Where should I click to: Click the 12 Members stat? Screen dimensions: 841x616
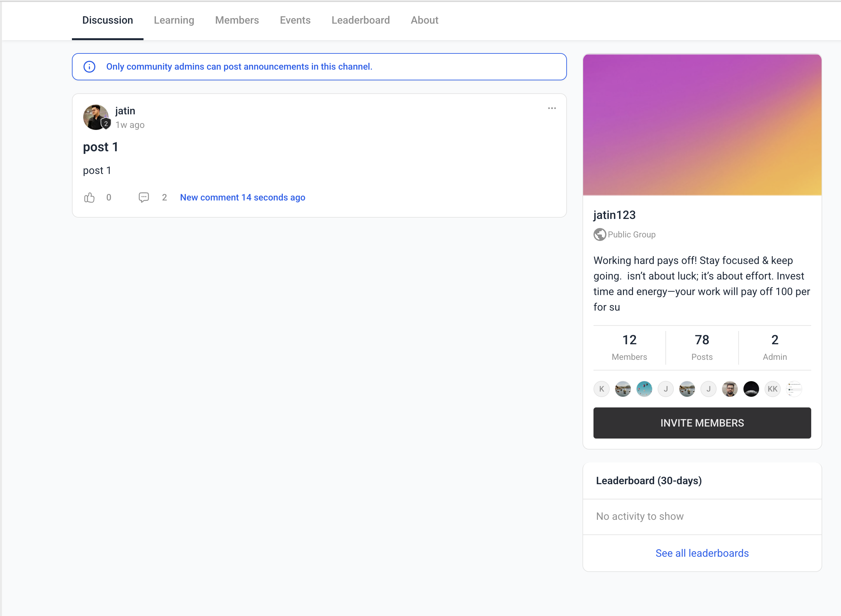629,347
